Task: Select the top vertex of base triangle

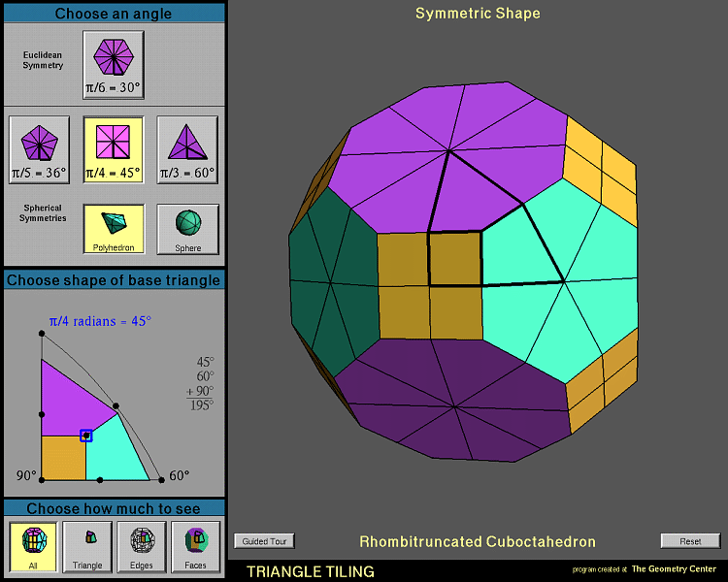Action: [x=42, y=335]
